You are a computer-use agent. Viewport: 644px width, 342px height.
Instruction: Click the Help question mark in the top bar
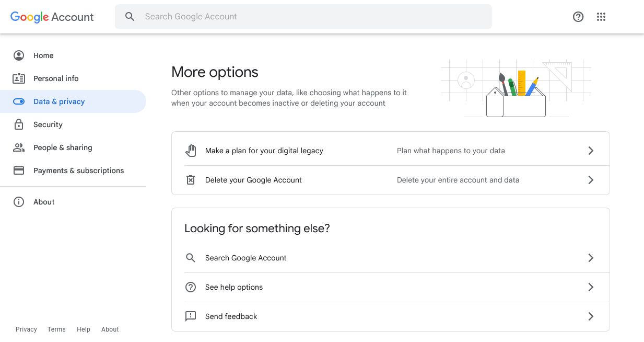[x=578, y=16]
